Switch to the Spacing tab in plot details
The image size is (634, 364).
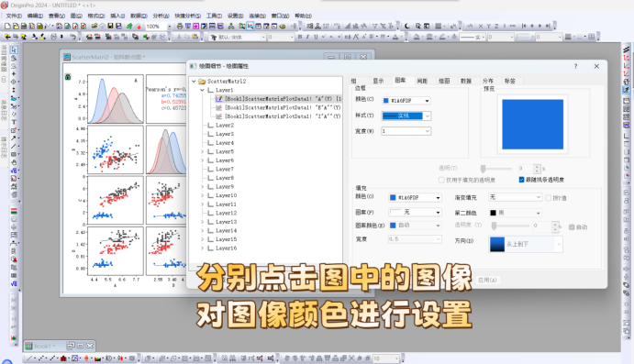tap(422, 81)
